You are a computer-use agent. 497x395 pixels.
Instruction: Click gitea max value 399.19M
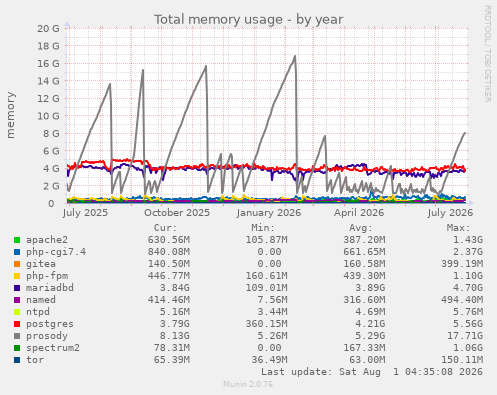462,264
